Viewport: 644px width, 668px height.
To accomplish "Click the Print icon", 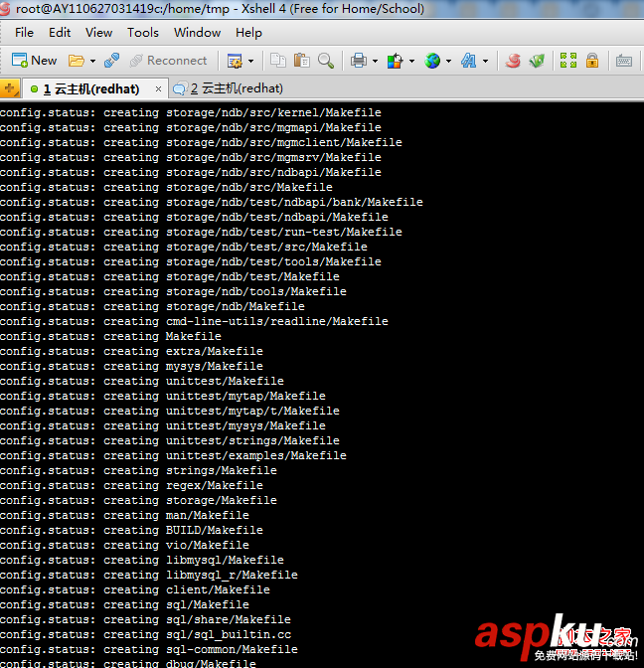I will point(359,61).
